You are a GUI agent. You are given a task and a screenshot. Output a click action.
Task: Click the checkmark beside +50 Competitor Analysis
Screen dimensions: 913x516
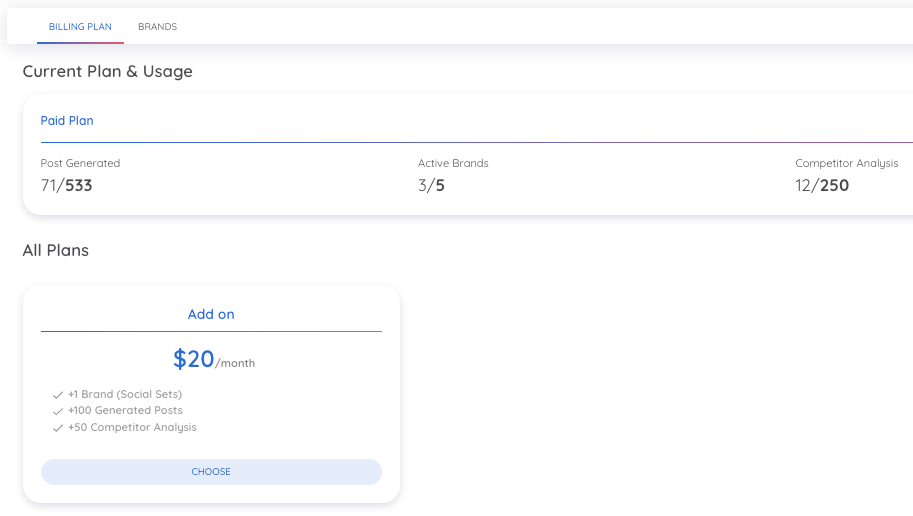(58, 428)
